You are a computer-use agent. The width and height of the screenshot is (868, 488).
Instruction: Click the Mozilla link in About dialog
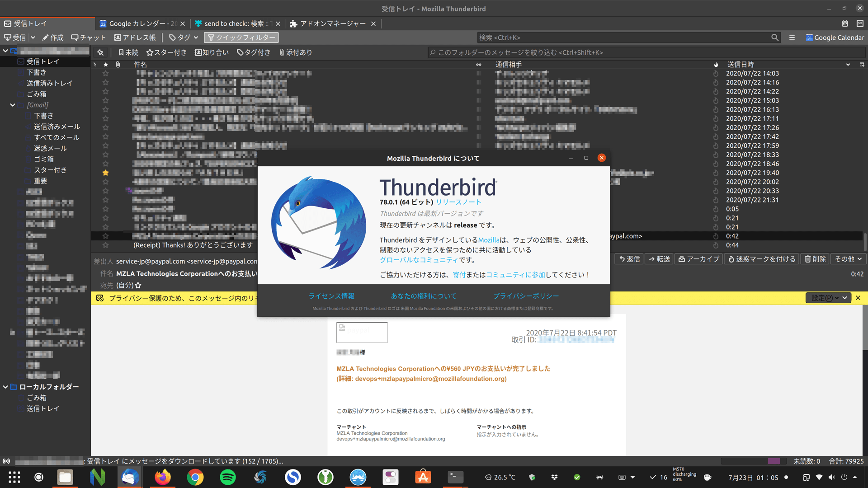point(489,240)
